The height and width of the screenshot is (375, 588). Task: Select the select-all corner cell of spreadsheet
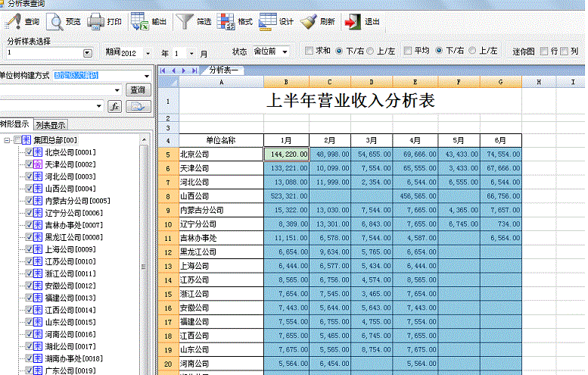tap(168, 82)
